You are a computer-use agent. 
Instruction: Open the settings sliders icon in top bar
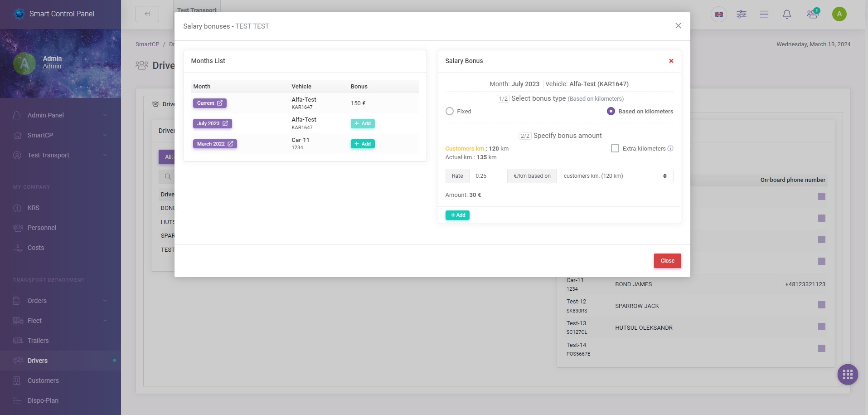742,14
